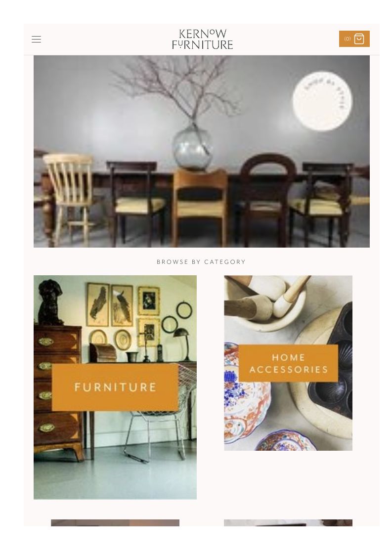The width and height of the screenshot is (392, 555).
Task: Click the dining table hero banner image
Action: click(x=202, y=151)
